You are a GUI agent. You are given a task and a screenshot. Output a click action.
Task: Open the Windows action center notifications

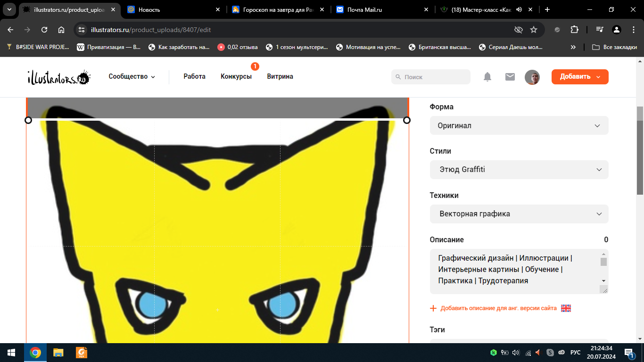point(629,353)
